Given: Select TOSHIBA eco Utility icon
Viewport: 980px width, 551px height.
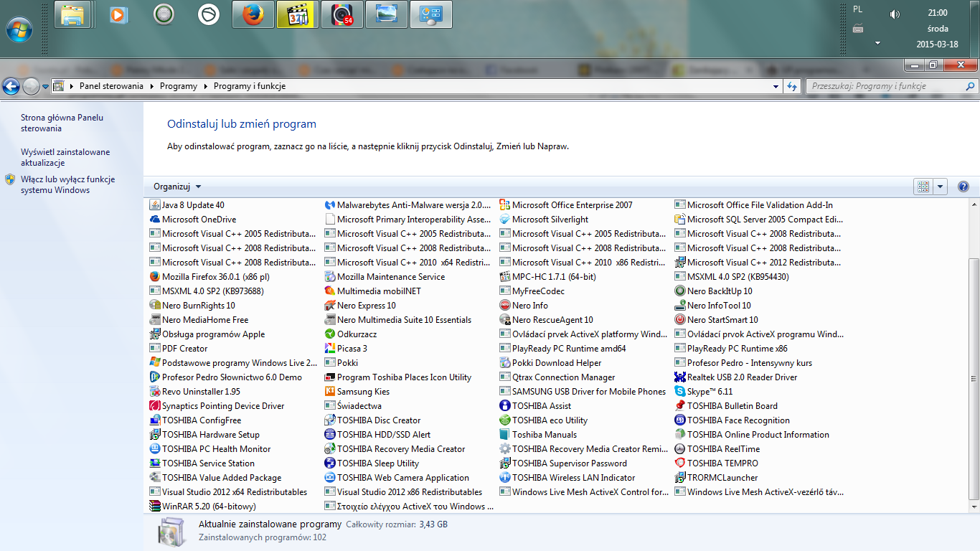Looking at the screenshot, I should coord(505,420).
